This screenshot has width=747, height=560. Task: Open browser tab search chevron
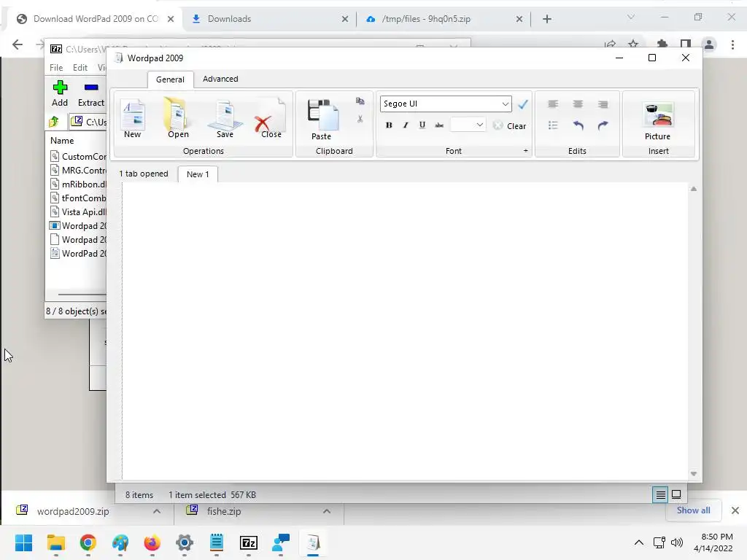[631, 17]
